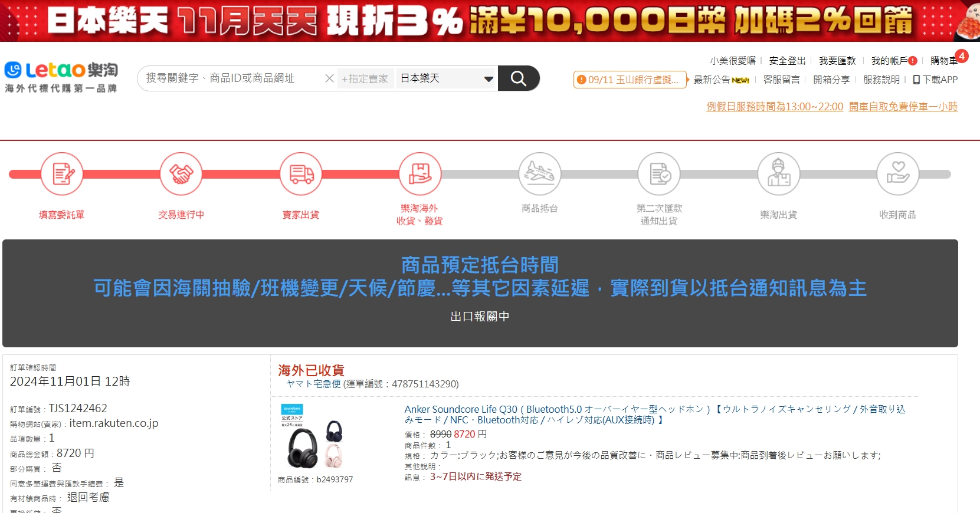Click the 收到商品 step label

(898, 215)
